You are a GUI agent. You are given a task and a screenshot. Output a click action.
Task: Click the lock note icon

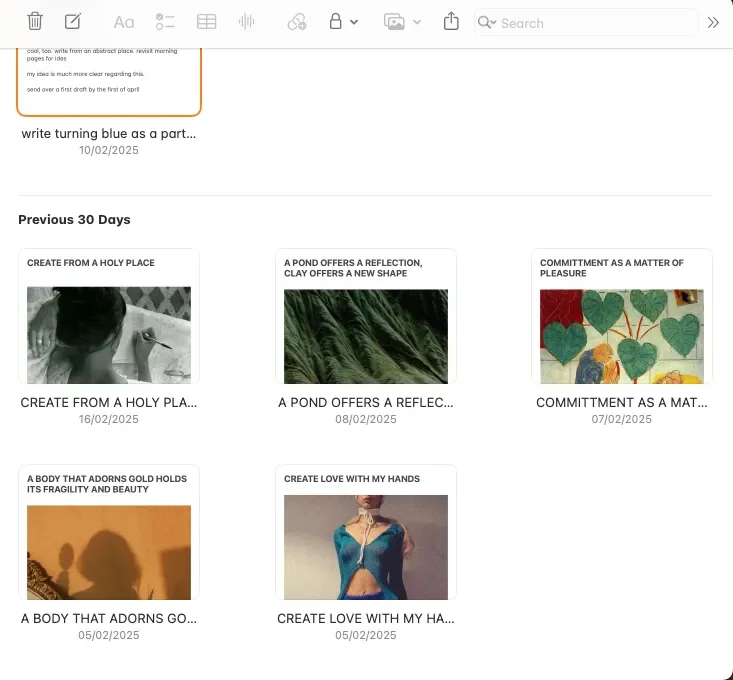[x=335, y=21]
